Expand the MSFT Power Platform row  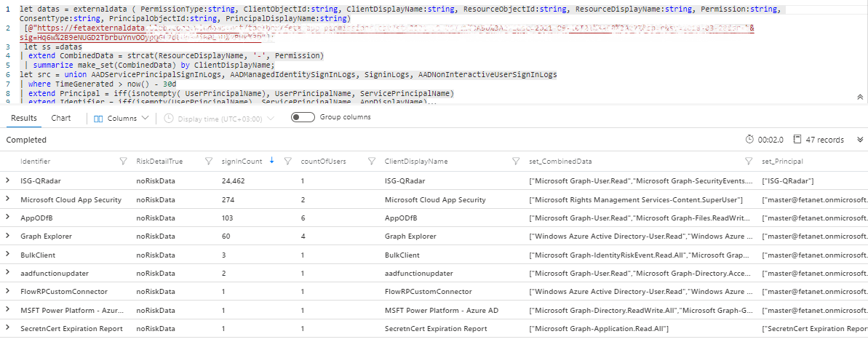[x=8, y=310]
